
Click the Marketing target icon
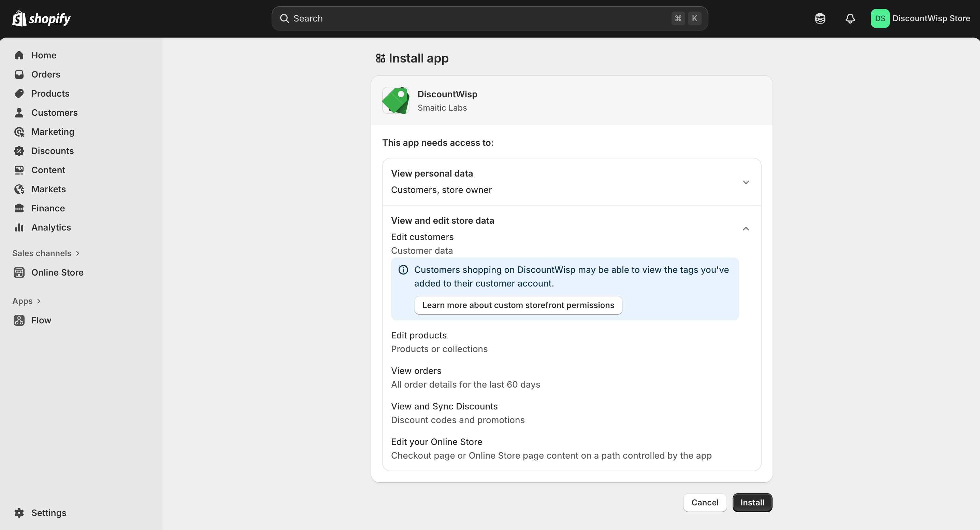coord(19,132)
